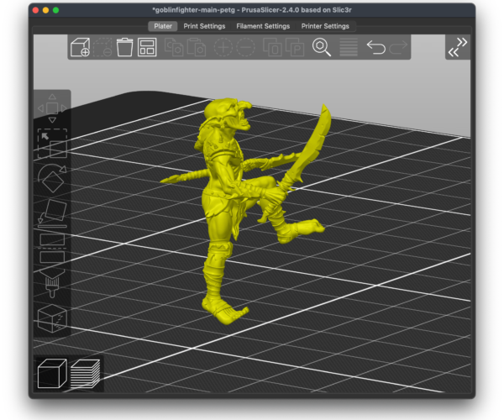The image size is (504, 420).
Task: Switch to sliced layers preview
Action: pyautogui.click(x=85, y=372)
